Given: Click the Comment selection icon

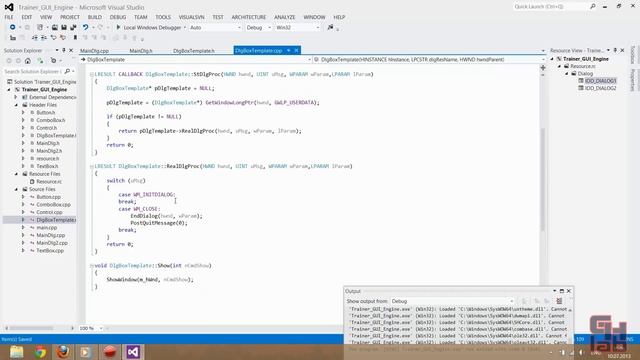Looking at the screenshot, I should [53, 38].
